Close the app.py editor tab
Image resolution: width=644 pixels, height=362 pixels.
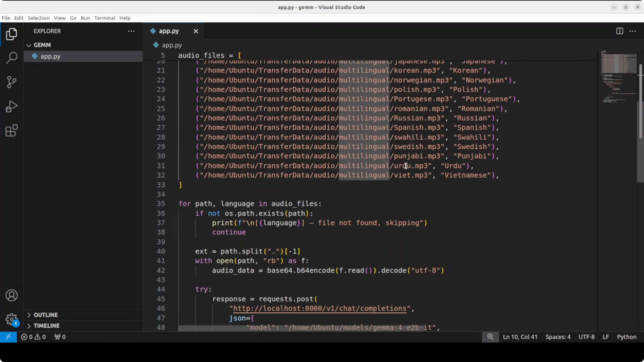(196, 31)
